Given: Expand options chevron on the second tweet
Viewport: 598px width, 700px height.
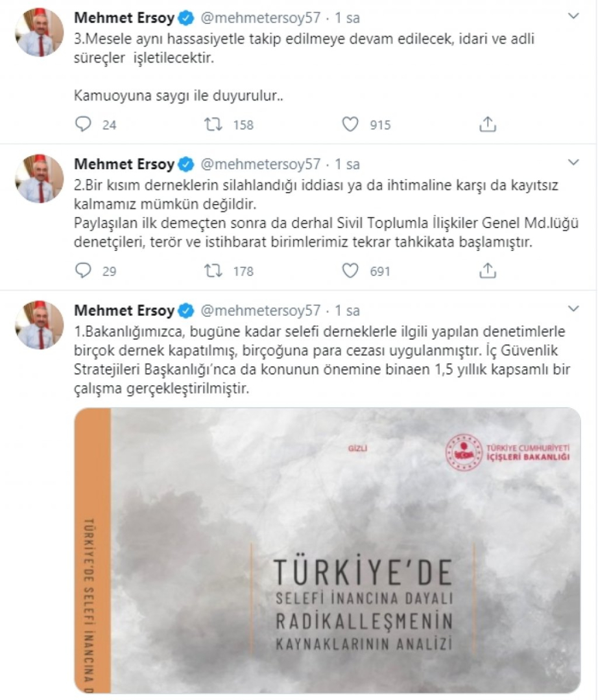Looking at the screenshot, I should click(573, 163).
